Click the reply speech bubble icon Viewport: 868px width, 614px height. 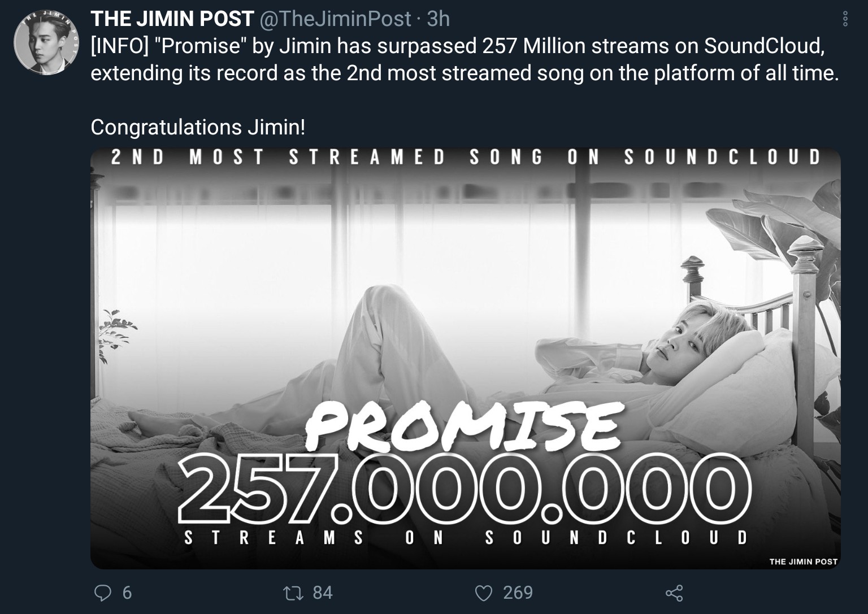pos(102,593)
